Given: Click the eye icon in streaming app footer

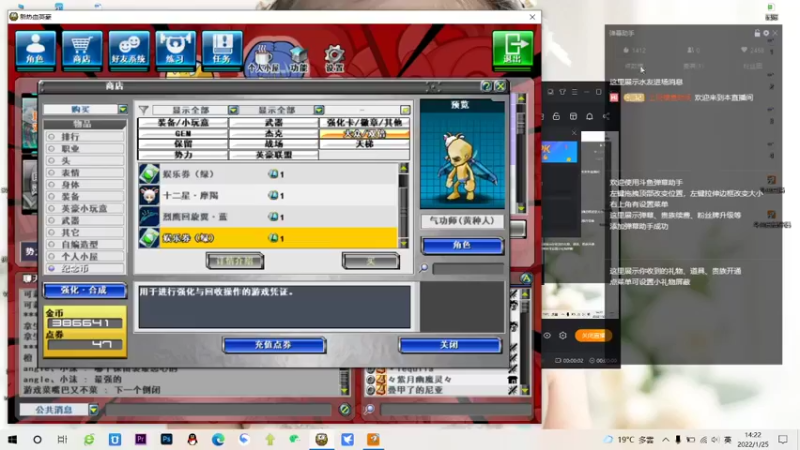Looking at the screenshot, I should click(547, 336).
